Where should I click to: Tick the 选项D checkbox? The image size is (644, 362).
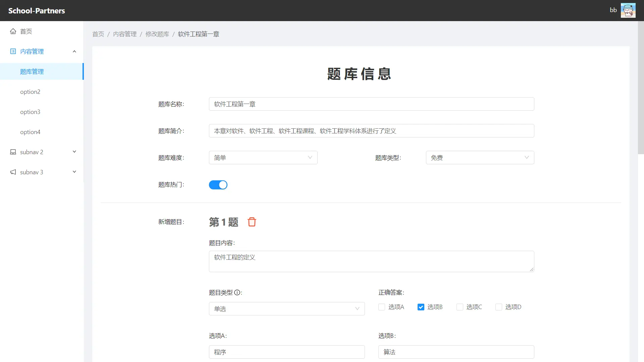point(499,307)
